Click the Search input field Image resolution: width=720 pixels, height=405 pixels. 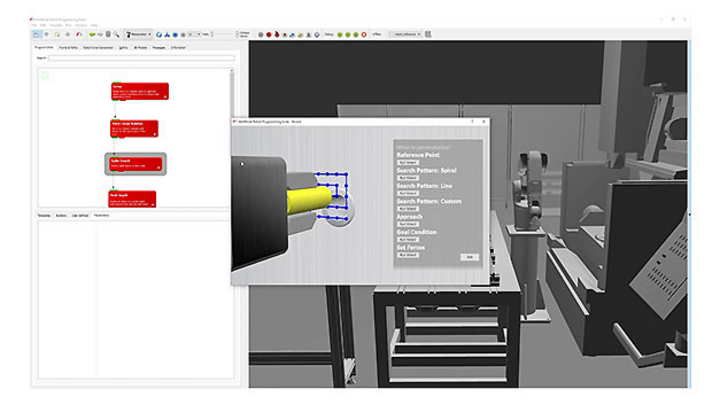[x=140, y=58]
